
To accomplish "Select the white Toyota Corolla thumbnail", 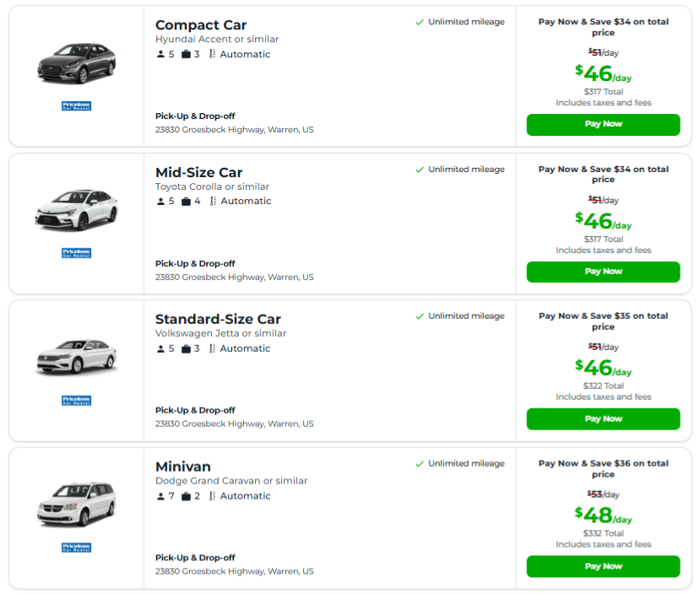I will pos(74,209).
